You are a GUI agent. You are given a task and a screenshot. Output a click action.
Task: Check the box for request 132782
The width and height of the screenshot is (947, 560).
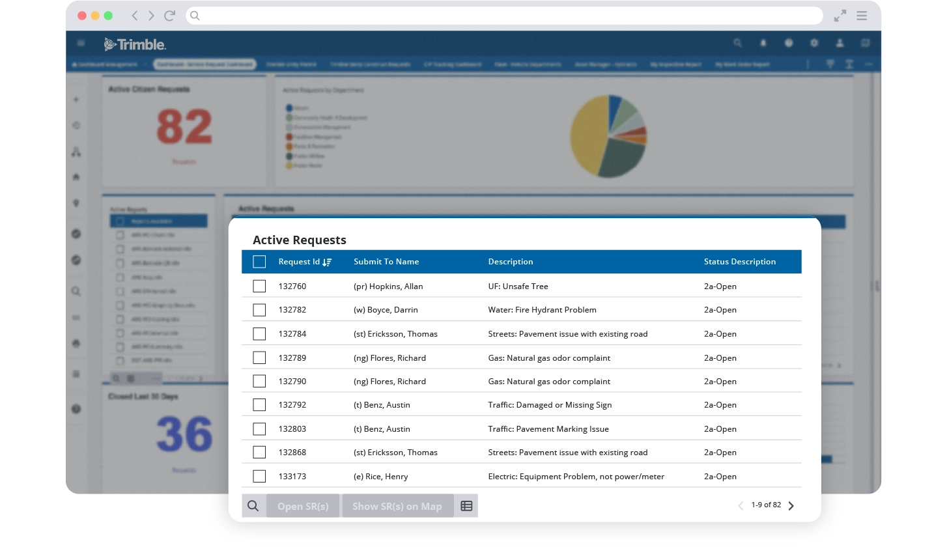click(259, 310)
